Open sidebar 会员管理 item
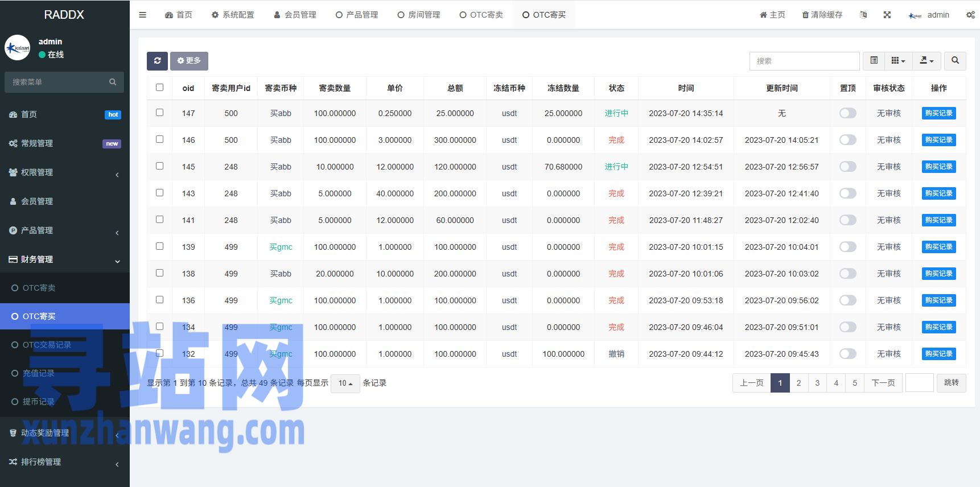Image resolution: width=980 pixels, height=487 pixels. [x=65, y=201]
